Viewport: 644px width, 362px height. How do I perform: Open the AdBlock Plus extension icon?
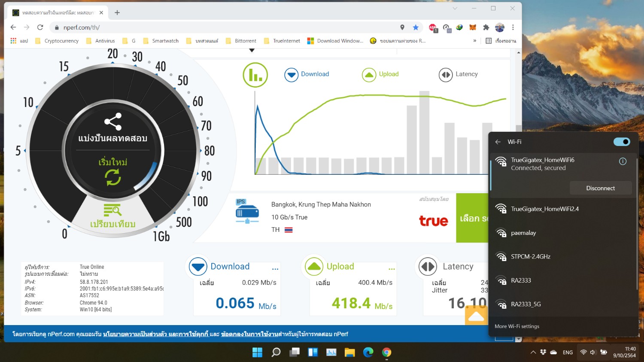point(433,27)
